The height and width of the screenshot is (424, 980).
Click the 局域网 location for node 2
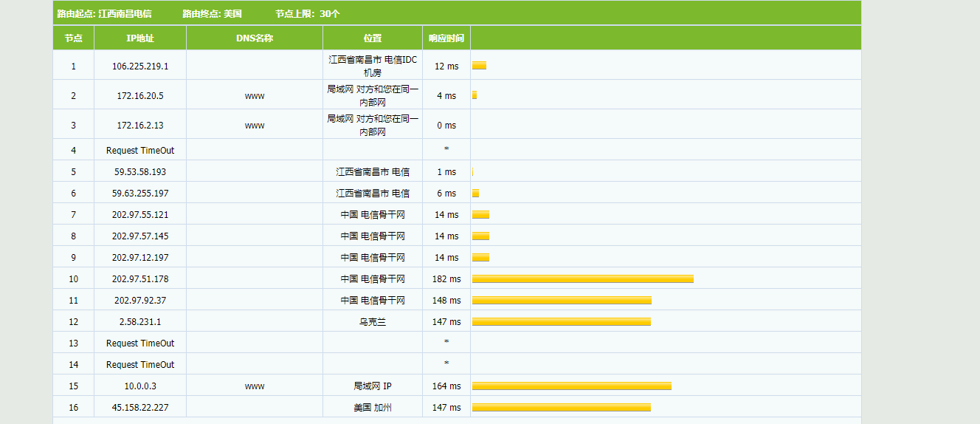coord(373,95)
